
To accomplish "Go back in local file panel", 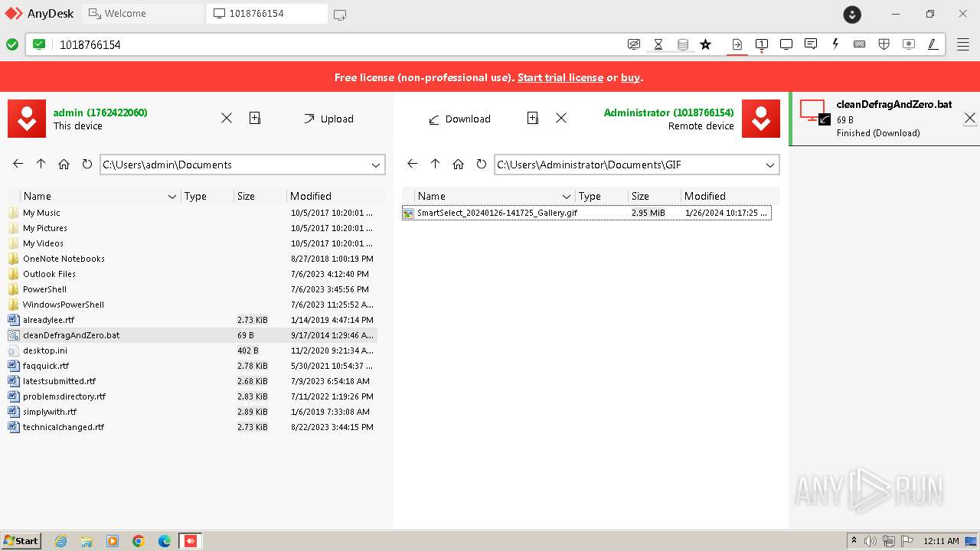I will [18, 164].
